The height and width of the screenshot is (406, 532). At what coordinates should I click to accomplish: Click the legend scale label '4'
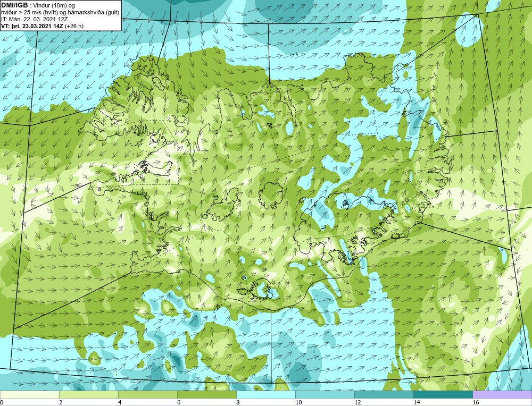pyautogui.click(x=120, y=402)
